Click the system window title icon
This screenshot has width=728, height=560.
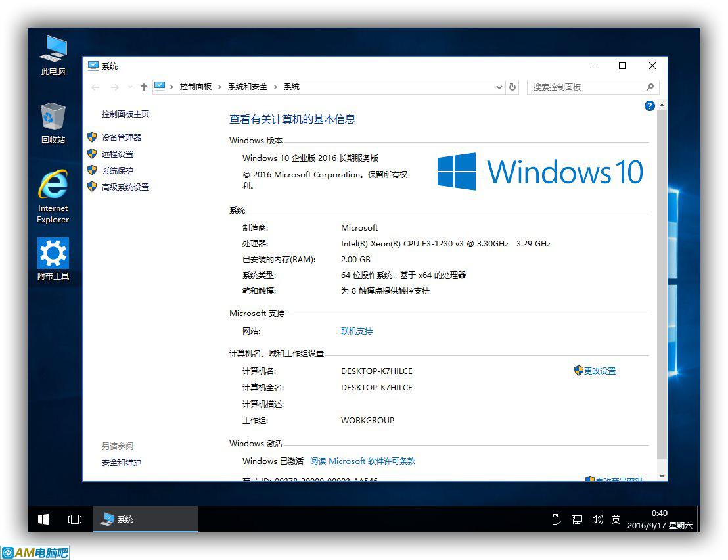pos(93,66)
